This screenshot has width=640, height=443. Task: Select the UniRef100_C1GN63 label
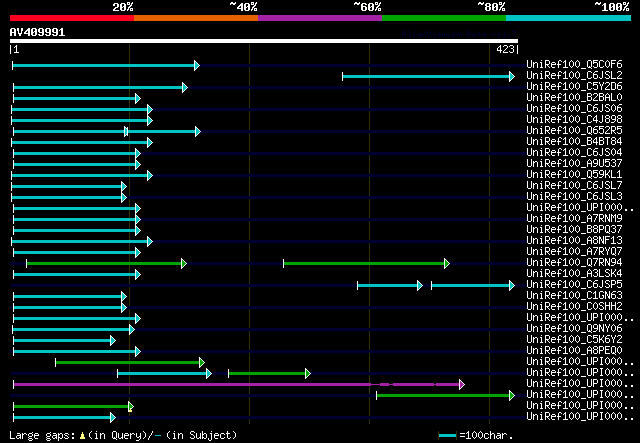574,296
